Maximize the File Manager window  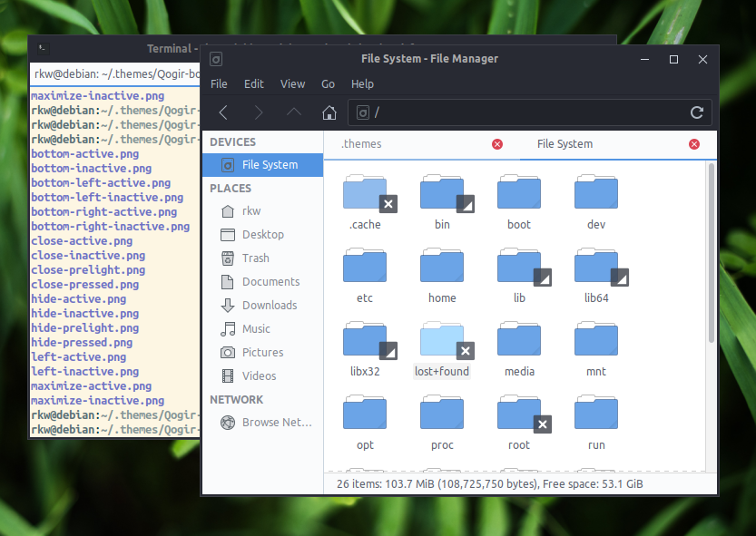[673, 59]
